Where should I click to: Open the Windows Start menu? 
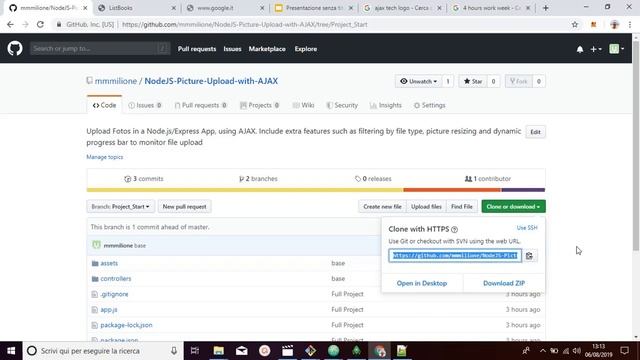tap(11, 351)
